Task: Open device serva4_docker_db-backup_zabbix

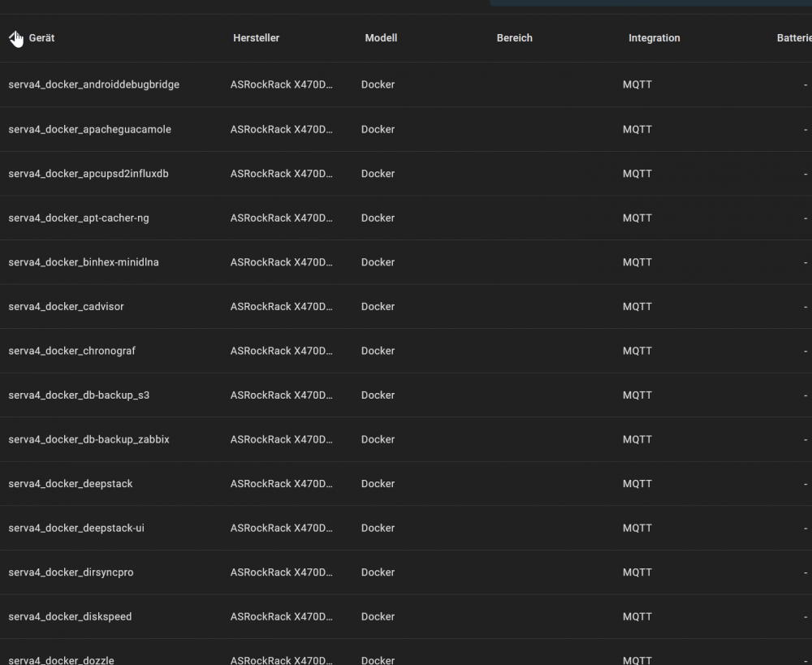Action: click(x=89, y=439)
